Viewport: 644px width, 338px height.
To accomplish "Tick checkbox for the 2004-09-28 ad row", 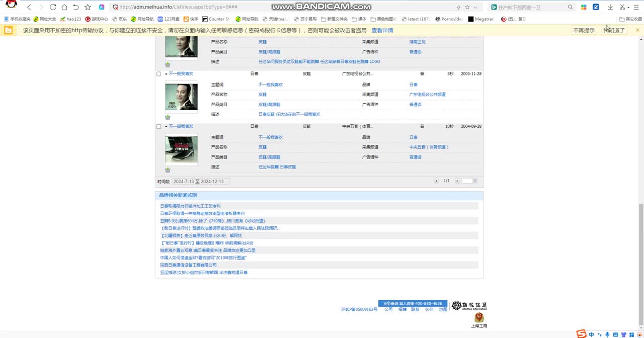I will tap(159, 127).
